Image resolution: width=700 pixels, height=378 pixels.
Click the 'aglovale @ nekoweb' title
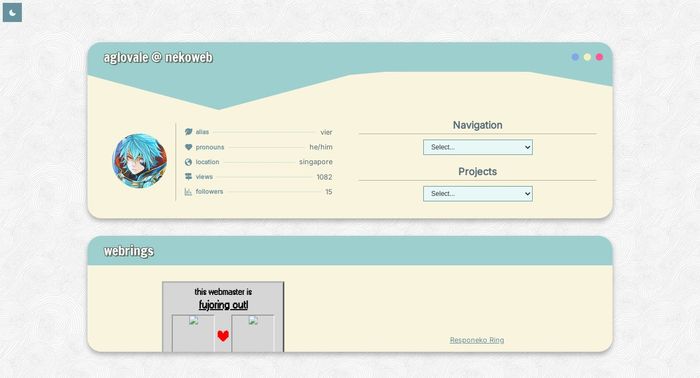pos(158,58)
